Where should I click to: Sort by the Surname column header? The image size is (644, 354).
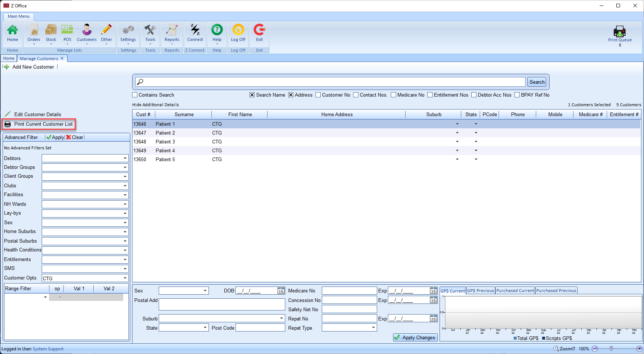pos(184,114)
